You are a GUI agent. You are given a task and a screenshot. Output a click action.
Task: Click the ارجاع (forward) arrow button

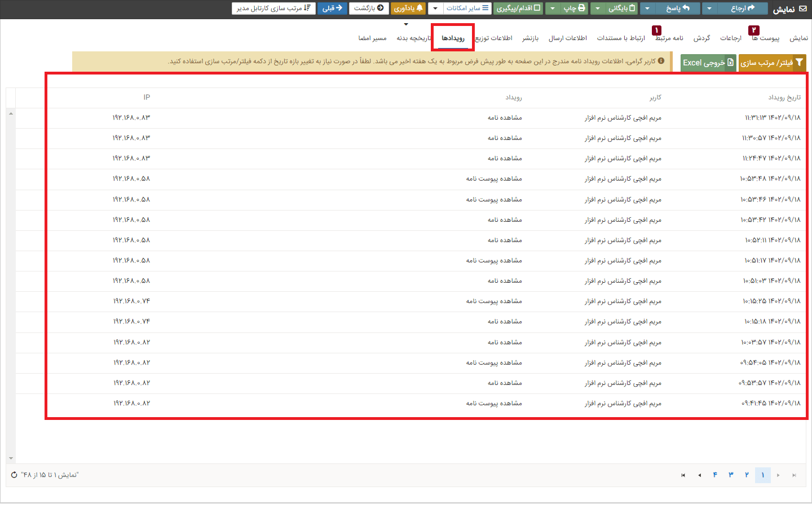click(742, 8)
